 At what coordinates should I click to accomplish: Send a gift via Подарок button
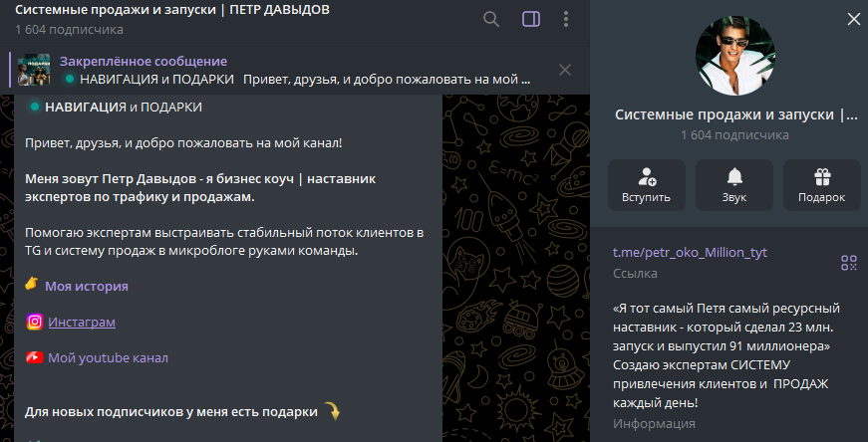(821, 185)
